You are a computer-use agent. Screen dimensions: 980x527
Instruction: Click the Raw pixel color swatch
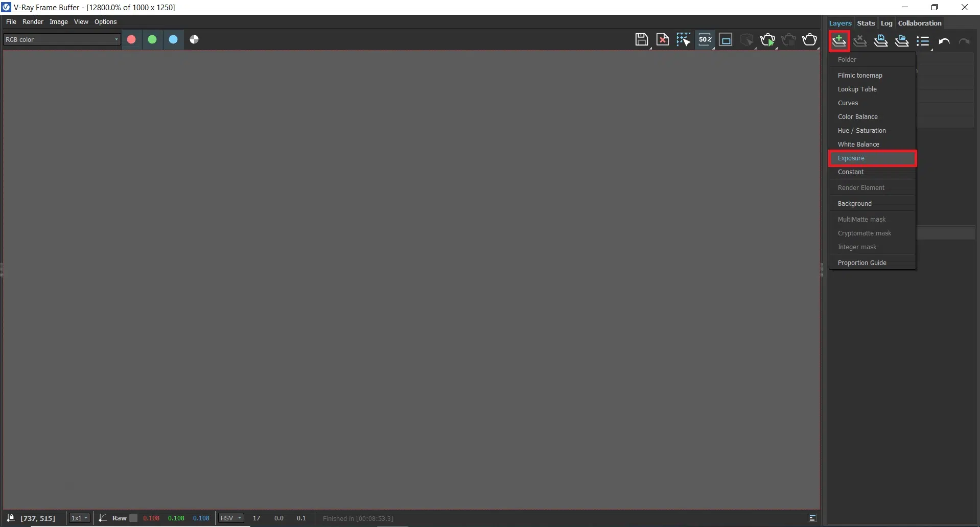[x=133, y=518]
